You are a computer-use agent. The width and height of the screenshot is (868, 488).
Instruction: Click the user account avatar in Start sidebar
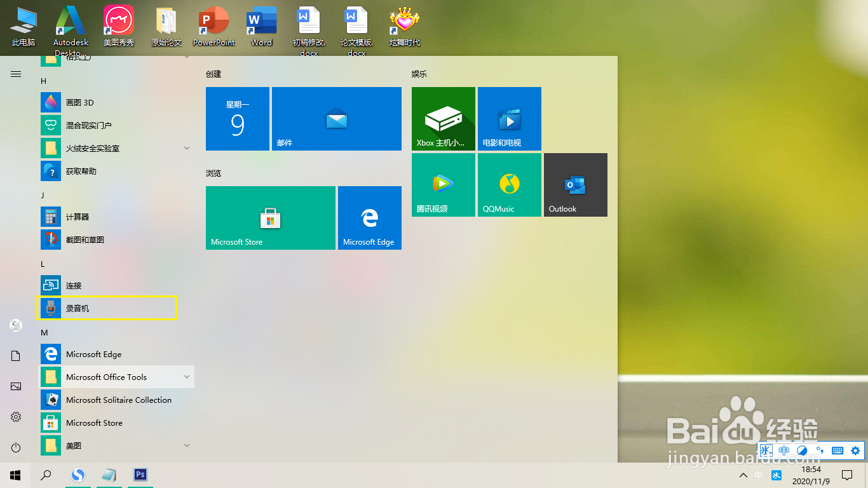pyautogui.click(x=16, y=325)
